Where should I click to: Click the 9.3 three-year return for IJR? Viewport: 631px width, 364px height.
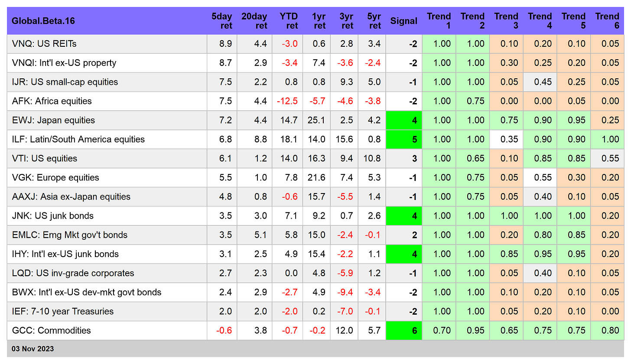point(347,82)
